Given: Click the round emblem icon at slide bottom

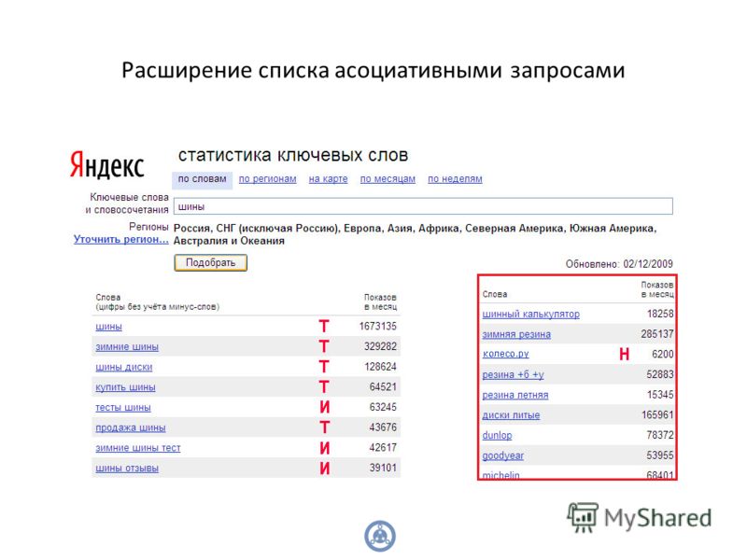Looking at the screenshot, I should [380, 535].
